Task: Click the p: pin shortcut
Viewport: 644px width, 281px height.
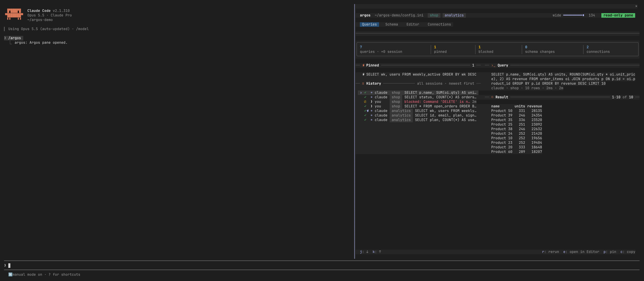Action: (x=610, y=252)
